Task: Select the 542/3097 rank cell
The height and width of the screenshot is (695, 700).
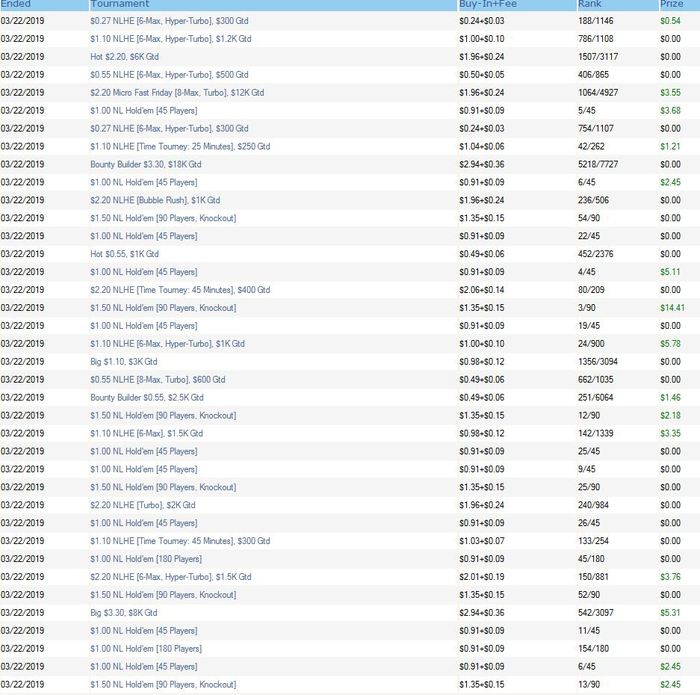Action: (596, 612)
